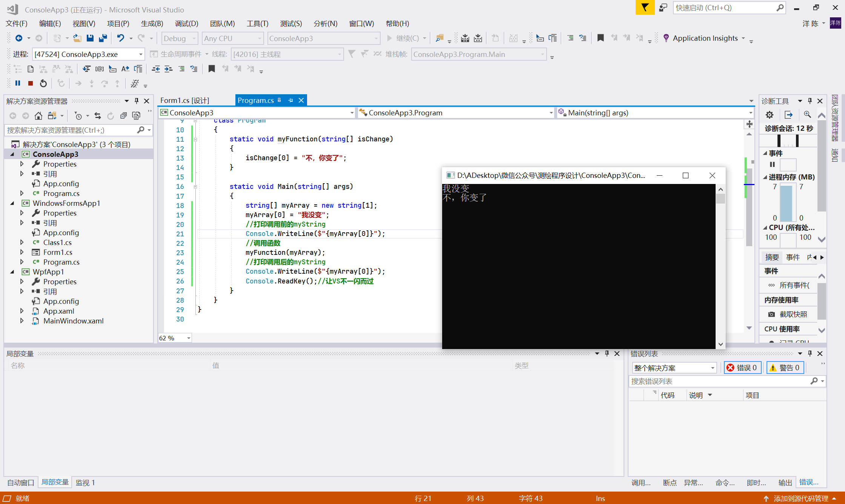This screenshot has height=504, width=845.
Task: Click the Take Snapshot camera icon
Action: [772, 314]
